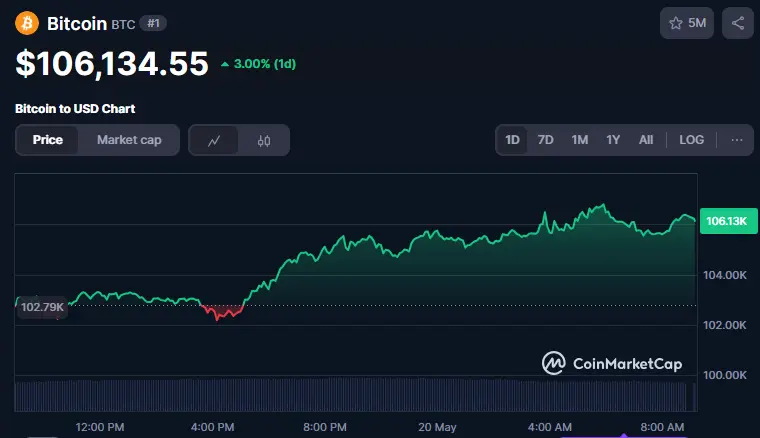Select the Price tab
The height and width of the screenshot is (438, 760).
tap(48, 140)
